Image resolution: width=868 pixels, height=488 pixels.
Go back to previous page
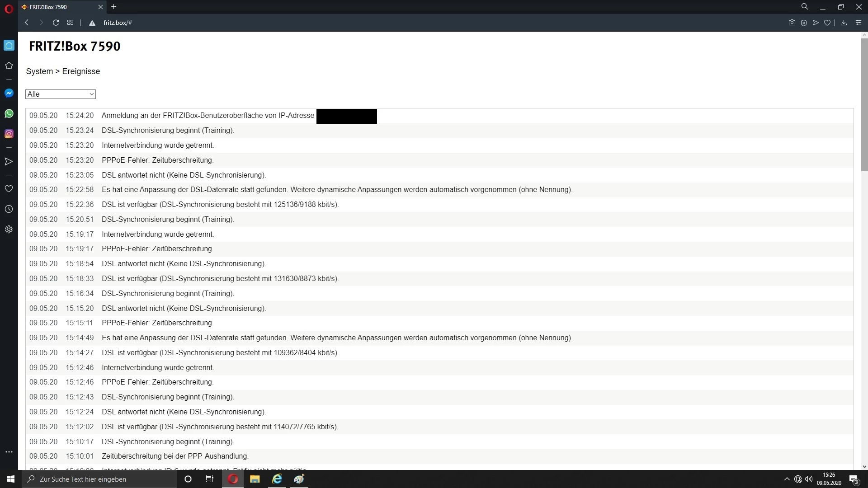tap(27, 23)
